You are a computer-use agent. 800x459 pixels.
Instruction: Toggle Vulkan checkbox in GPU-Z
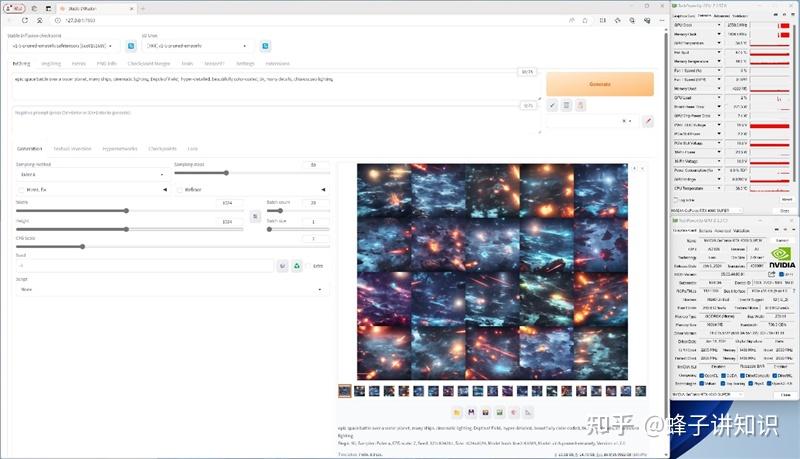tap(702, 383)
